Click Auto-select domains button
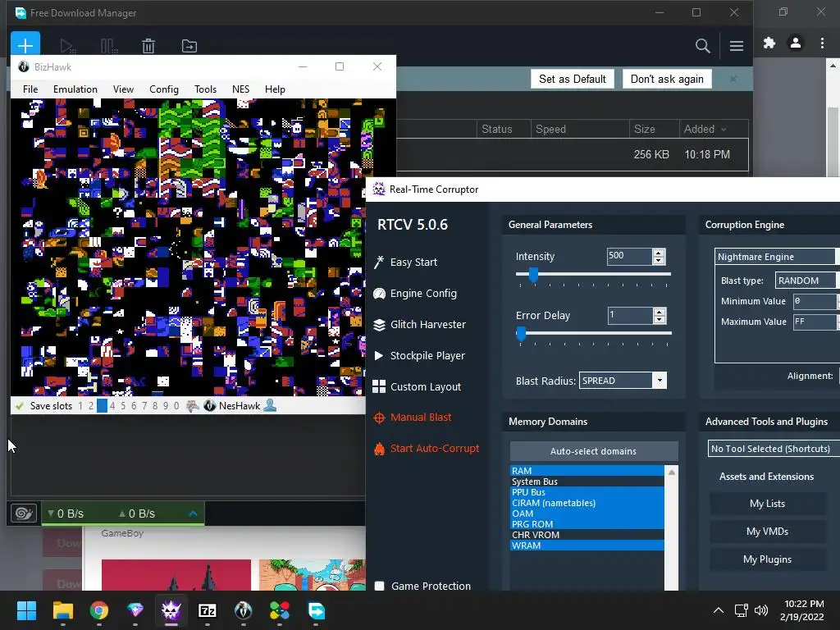The image size is (840, 630). tap(594, 451)
